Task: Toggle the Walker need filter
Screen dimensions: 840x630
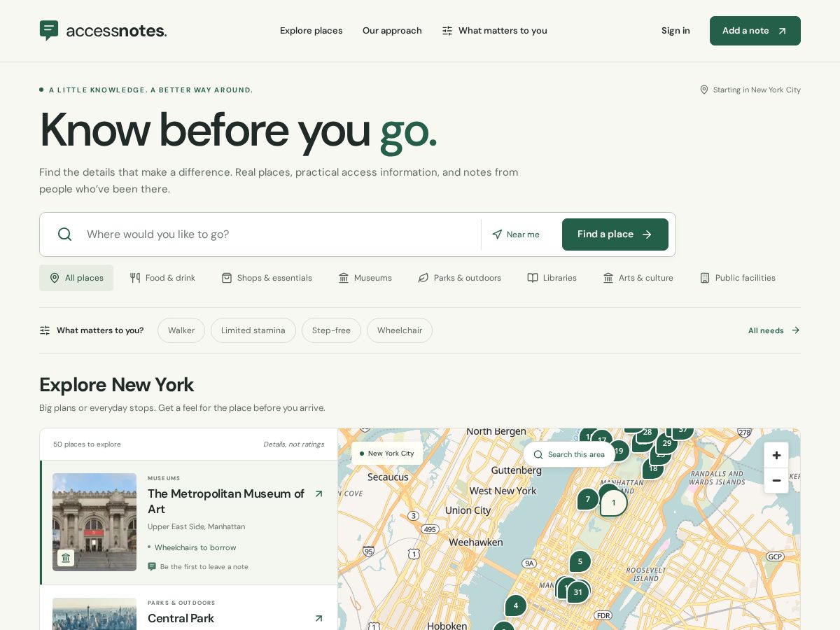Action: pos(181,330)
